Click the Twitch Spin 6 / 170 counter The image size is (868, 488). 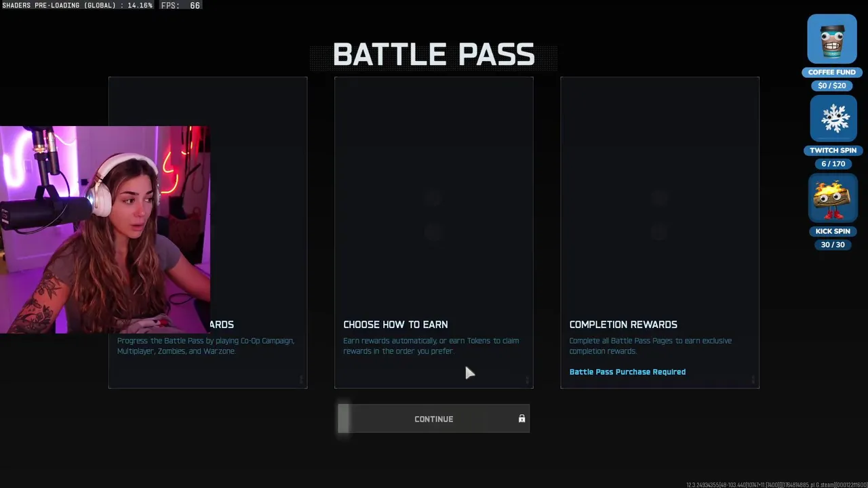[x=833, y=164]
